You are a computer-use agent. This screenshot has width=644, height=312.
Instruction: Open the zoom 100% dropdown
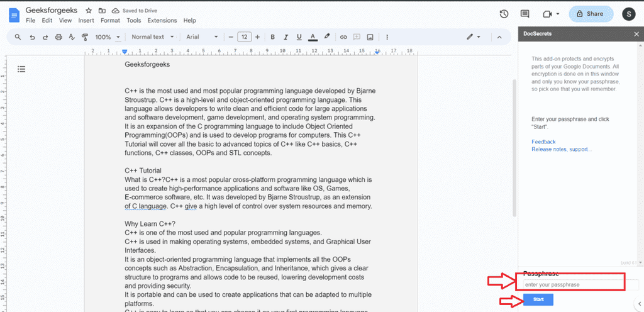[108, 37]
